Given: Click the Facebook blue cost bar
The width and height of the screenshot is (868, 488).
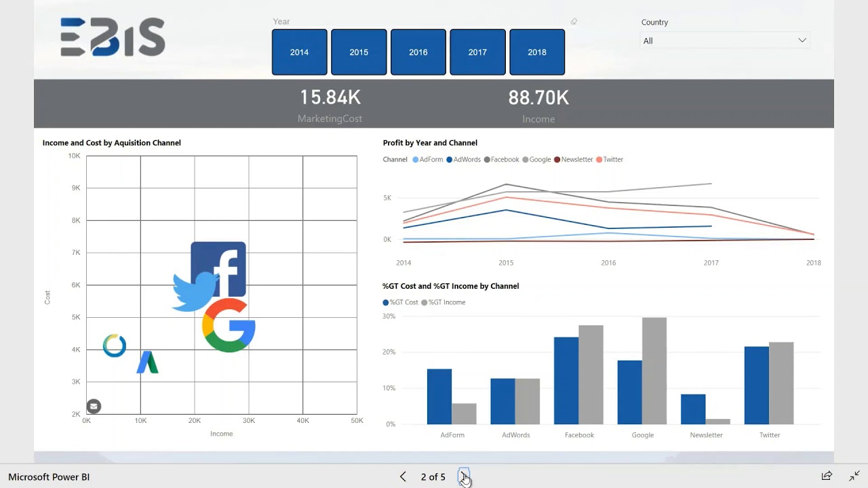Looking at the screenshot, I should tap(566, 381).
